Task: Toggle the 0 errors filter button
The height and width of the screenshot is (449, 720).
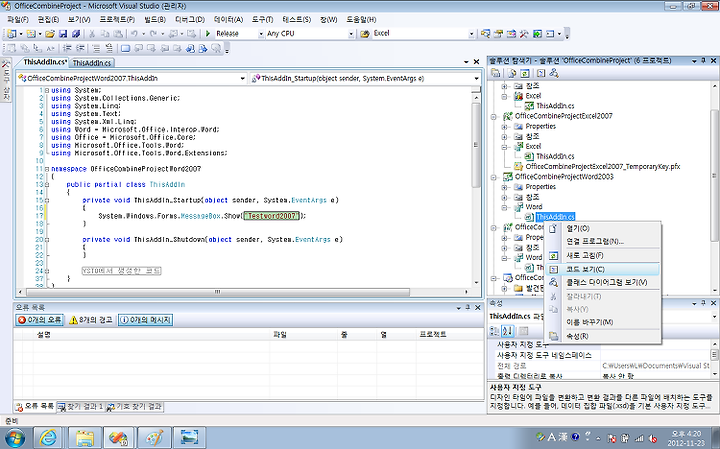Action: [39, 320]
